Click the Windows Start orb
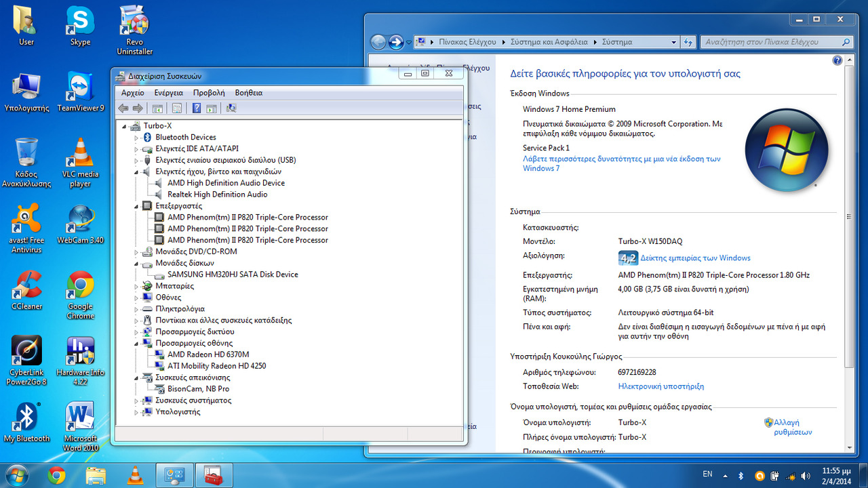 pyautogui.click(x=16, y=474)
